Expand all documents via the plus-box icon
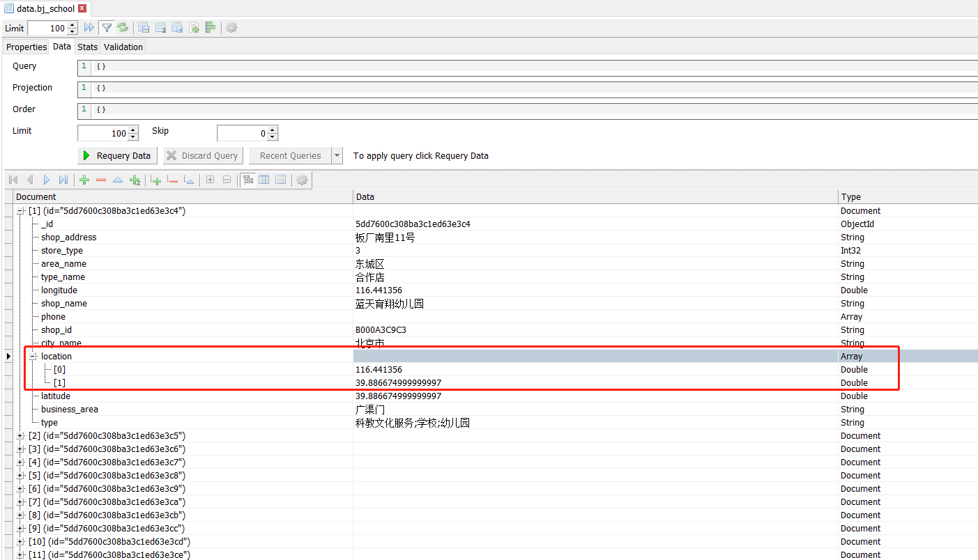978x560 pixels. (210, 180)
